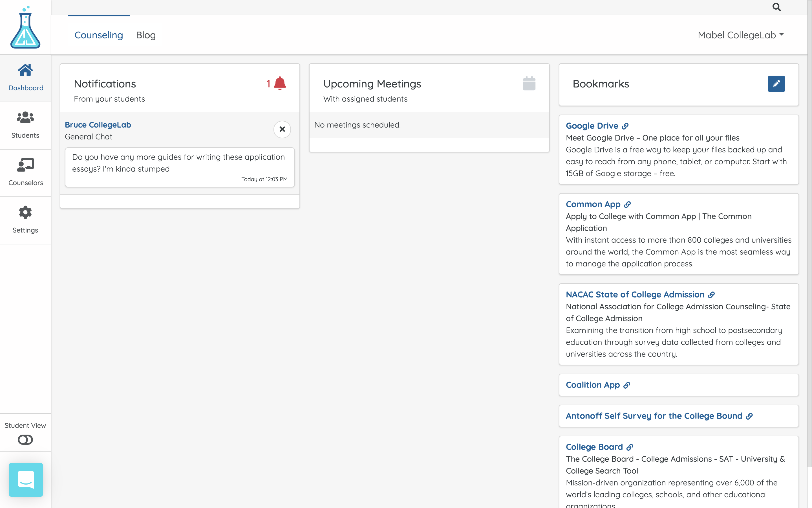
Task: Click the CollegeLab flask logo
Action: click(25, 27)
